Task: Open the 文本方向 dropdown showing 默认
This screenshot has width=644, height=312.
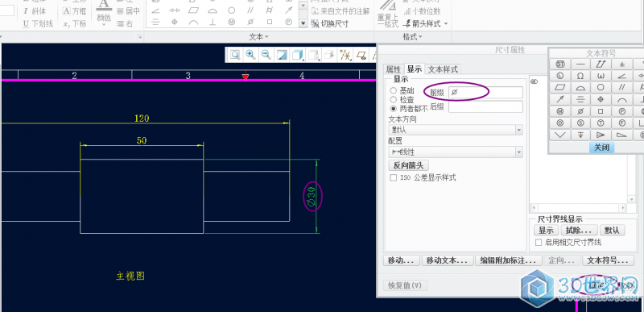Action: [x=456, y=130]
